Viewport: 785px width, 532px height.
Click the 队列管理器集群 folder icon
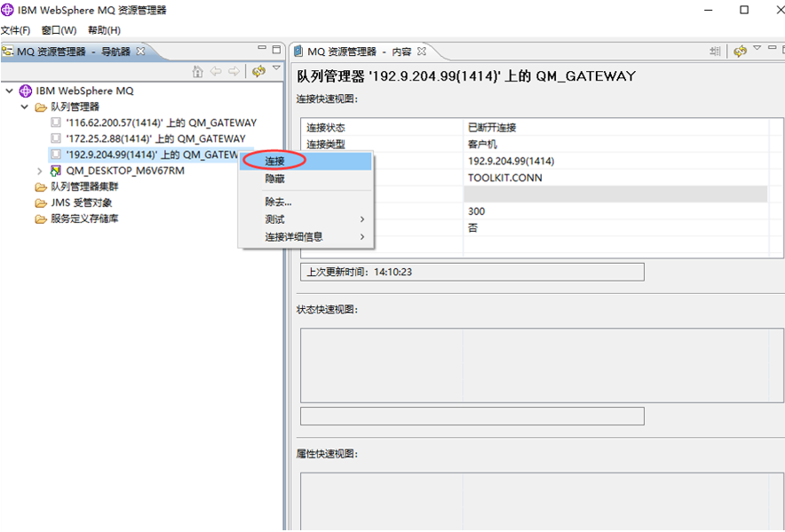(x=41, y=187)
